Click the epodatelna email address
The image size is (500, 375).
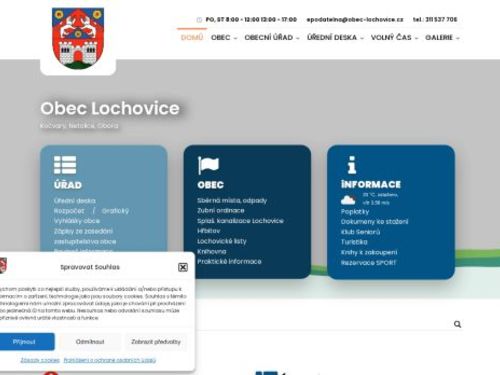[x=355, y=20]
